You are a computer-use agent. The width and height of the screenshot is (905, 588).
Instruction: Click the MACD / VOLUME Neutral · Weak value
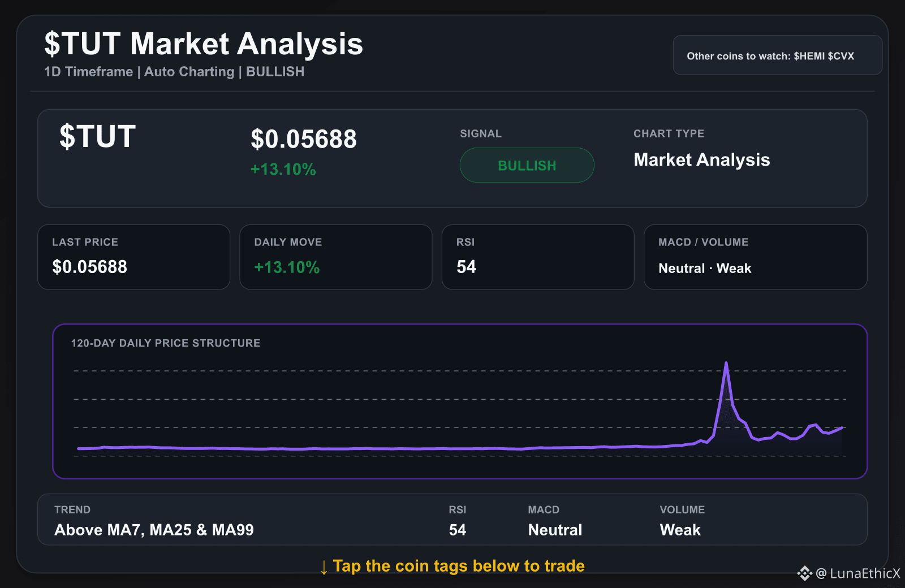tap(705, 268)
